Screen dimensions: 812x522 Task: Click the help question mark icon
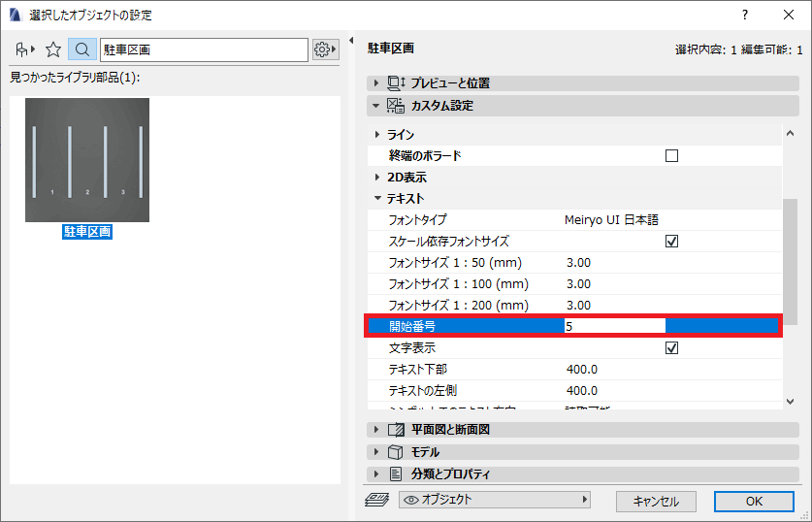[x=745, y=15]
